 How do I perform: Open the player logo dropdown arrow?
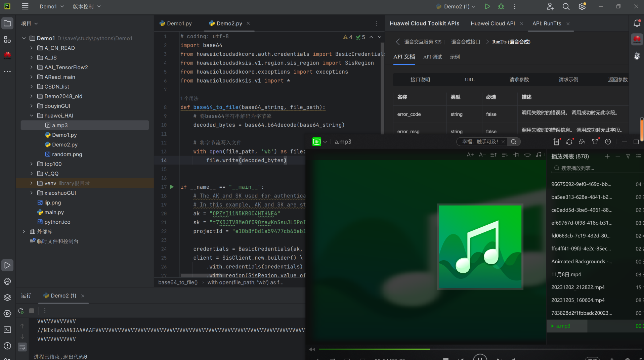(325, 142)
